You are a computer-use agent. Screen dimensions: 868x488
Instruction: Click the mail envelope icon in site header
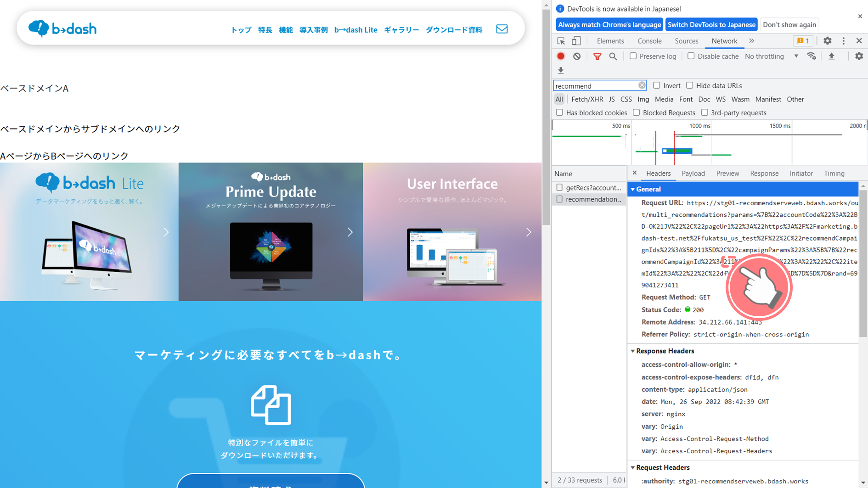click(x=502, y=29)
